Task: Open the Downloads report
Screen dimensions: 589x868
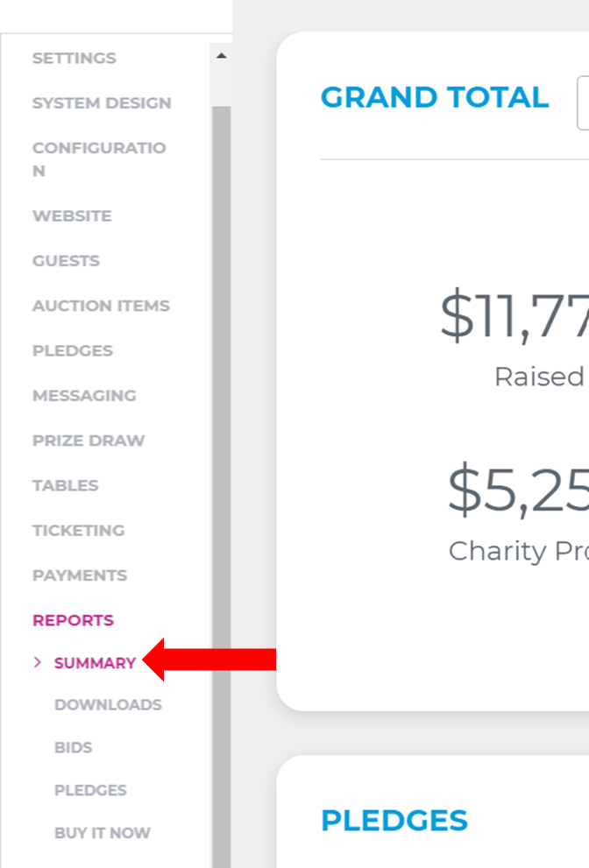Action: (108, 704)
